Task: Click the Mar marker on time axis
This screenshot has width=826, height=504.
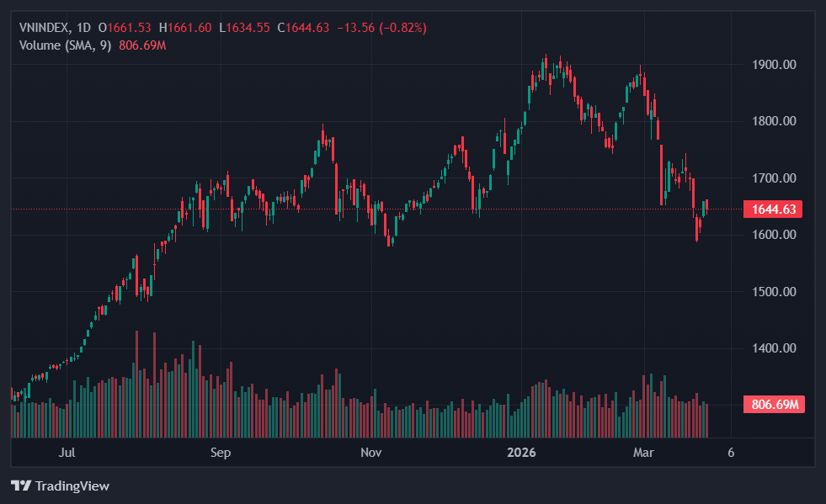Action: pos(644,453)
